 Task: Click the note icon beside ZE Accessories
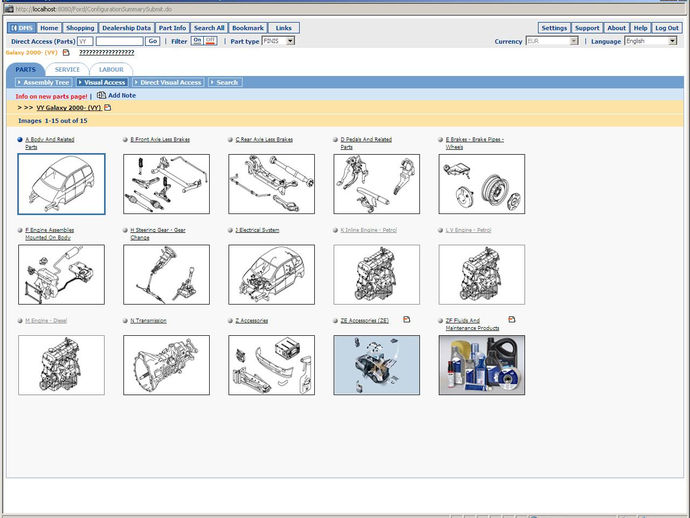pos(407,320)
